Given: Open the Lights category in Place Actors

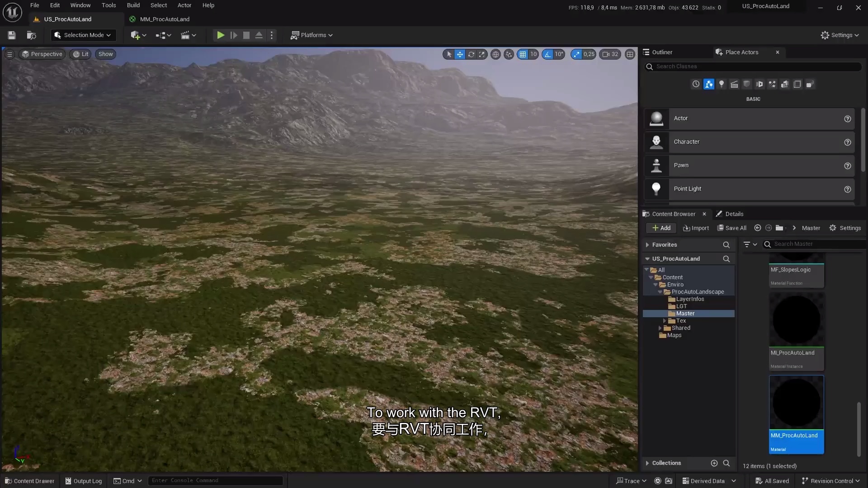Looking at the screenshot, I should [722, 84].
